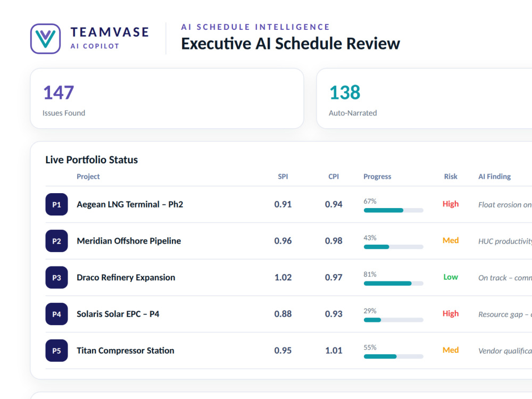Click the CPI column header
This screenshot has height=399, width=532.
(334, 177)
